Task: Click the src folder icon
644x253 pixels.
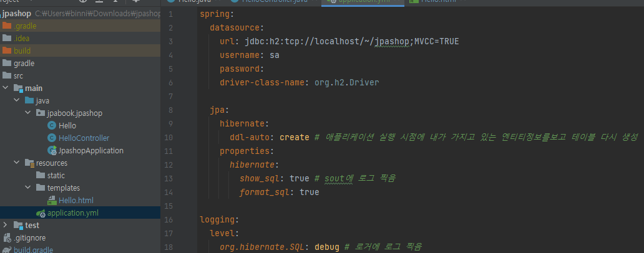Action: click(x=7, y=76)
